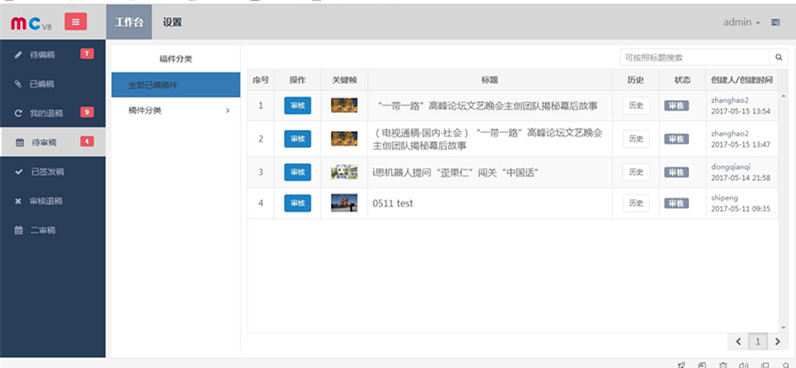
Task: Select page 1 in pagination
Action: coord(758,342)
